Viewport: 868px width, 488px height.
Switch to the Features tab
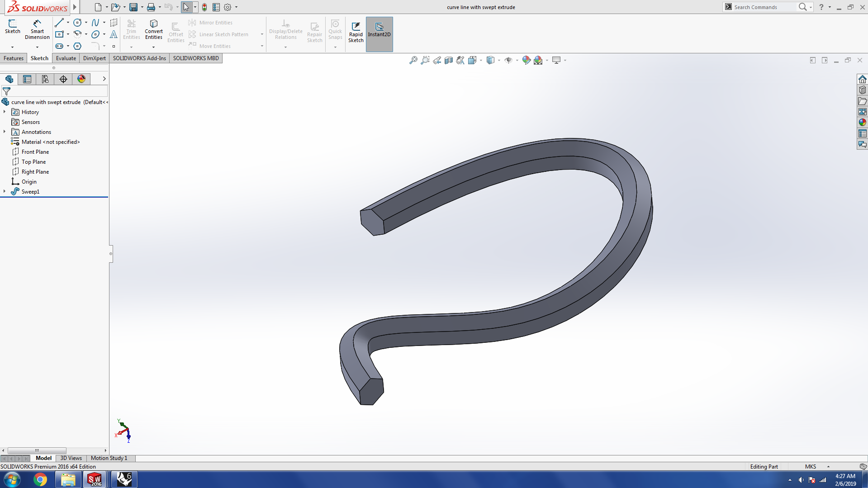pos(14,58)
